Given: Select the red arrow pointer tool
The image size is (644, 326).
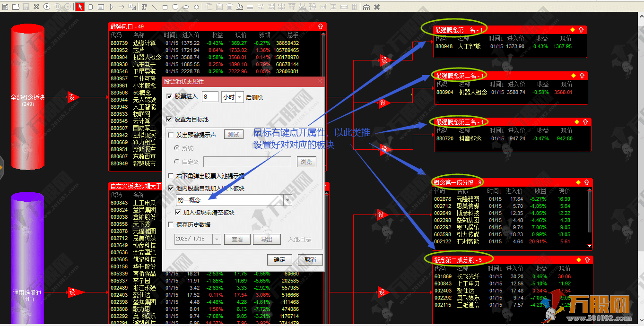Looking at the screenshot, I should coord(80,7).
